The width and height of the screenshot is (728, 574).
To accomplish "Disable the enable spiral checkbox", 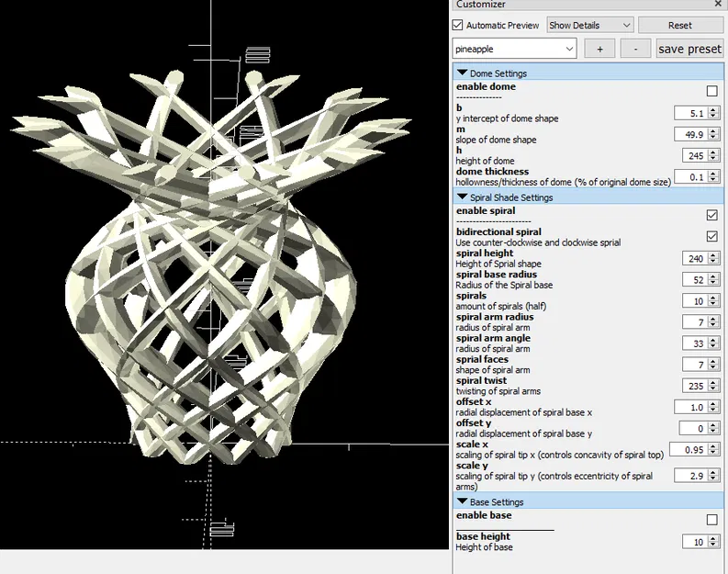I will coord(711,215).
